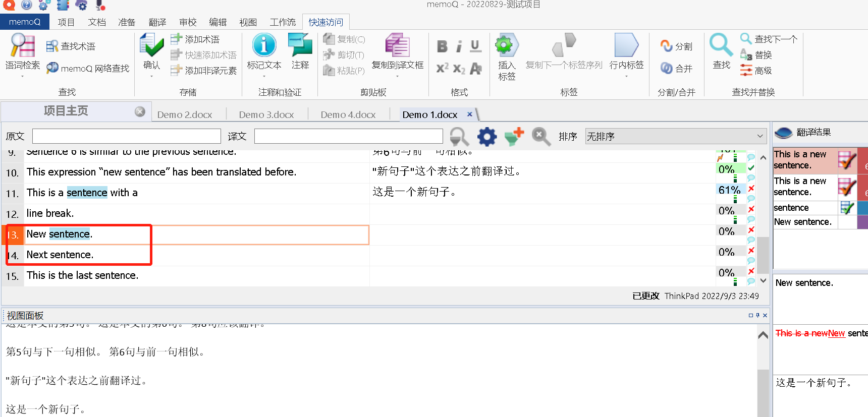
Task: Expand the Confirm button dropdown arrow
Action: coord(151,76)
